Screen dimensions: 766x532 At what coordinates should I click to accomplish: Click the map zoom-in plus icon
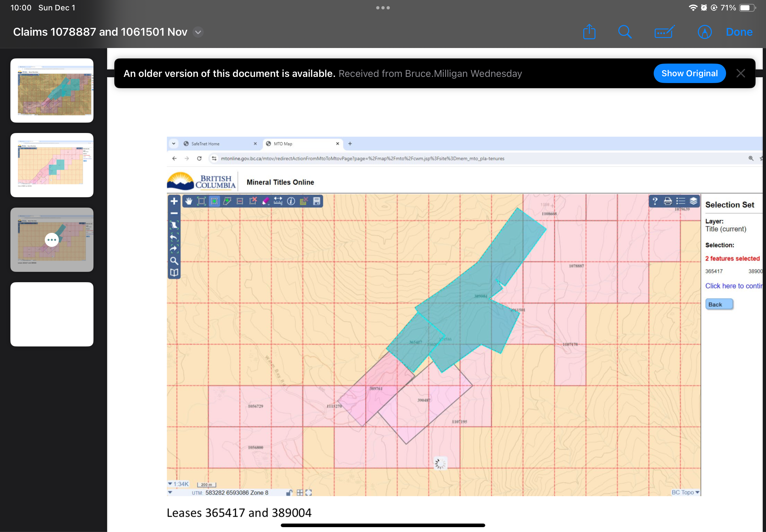click(x=174, y=201)
